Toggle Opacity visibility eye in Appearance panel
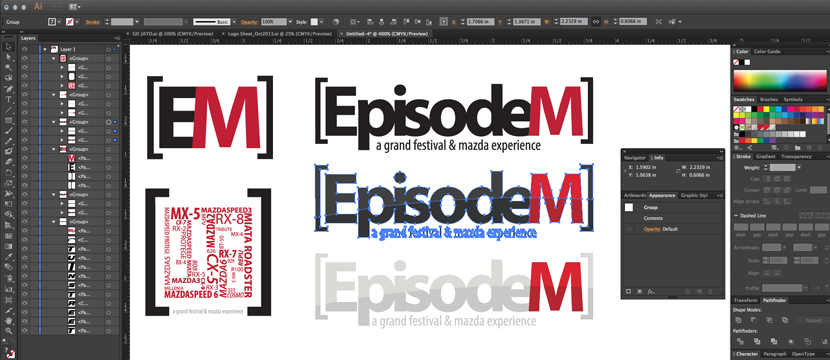Screen dimensions: 830x360 629,229
